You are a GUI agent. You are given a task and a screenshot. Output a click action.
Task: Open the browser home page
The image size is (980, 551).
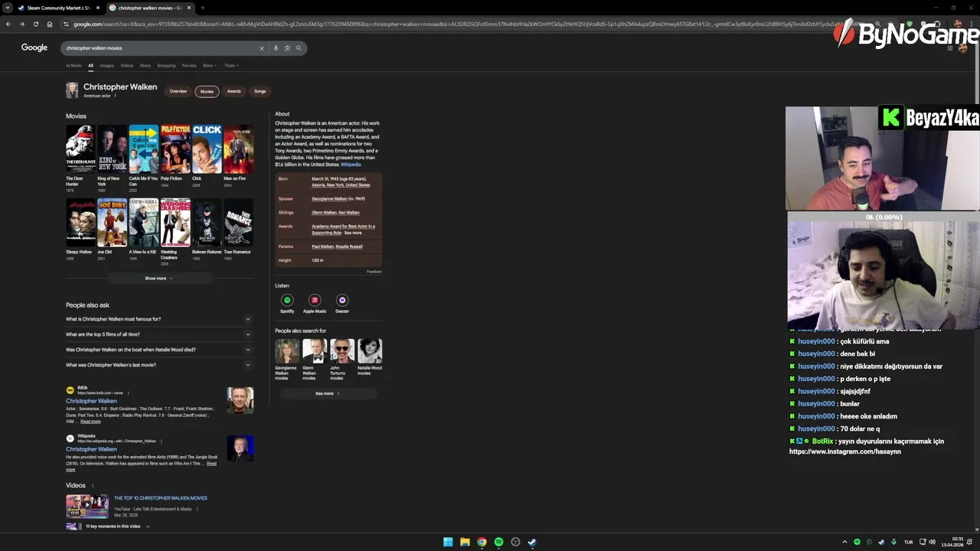coord(50,24)
